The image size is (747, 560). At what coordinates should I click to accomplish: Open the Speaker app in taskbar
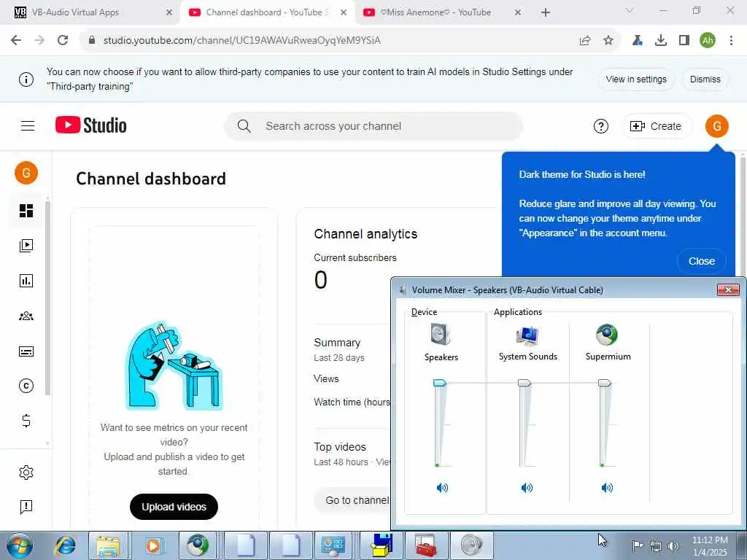click(x=472, y=545)
